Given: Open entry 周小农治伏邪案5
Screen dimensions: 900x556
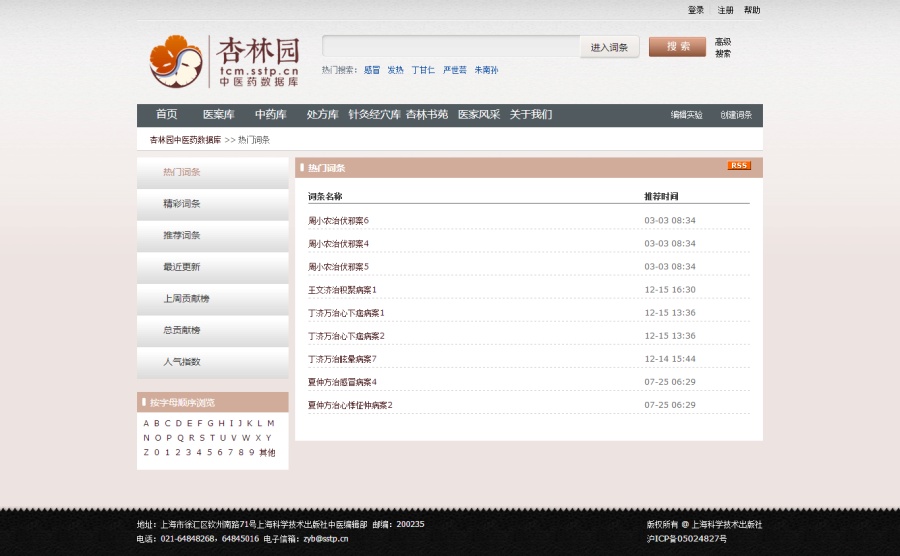Looking at the screenshot, I should (338, 266).
